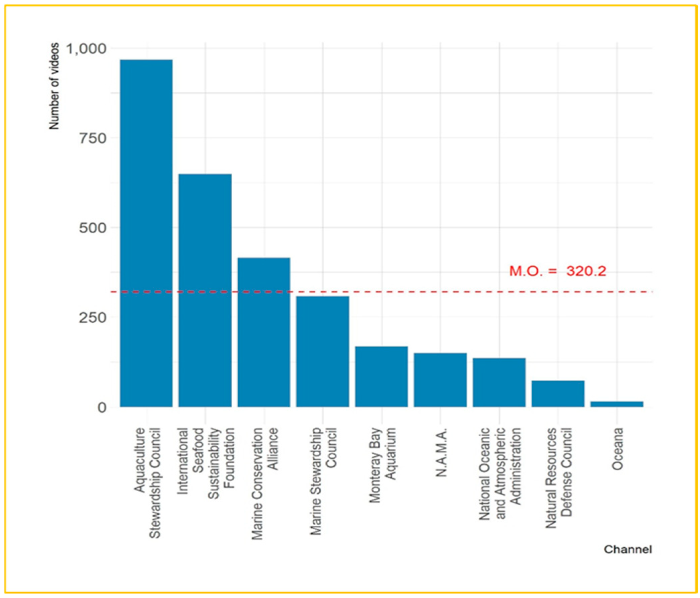Select the Monteray Bay Aquarium bar
Screen dimensions: 700x598
tap(381, 376)
